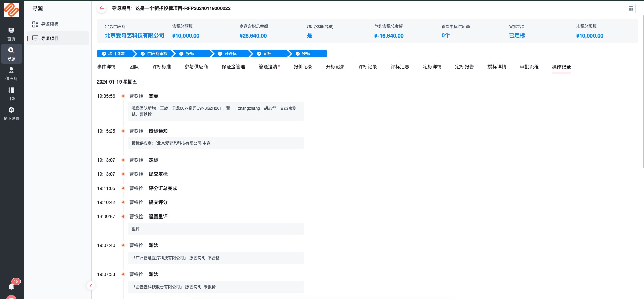Click the 已定标 approval result value
Viewport: 644px width, 299px height.
[517, 35]
